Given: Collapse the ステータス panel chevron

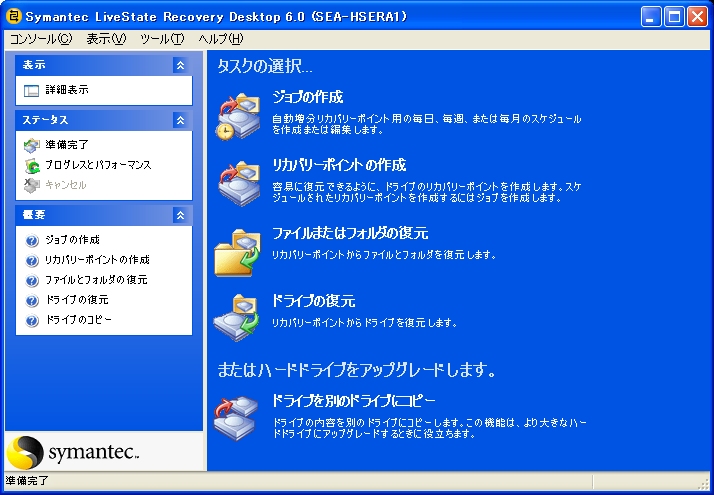Looking at the screenshot, I should (x=180, y=120).
